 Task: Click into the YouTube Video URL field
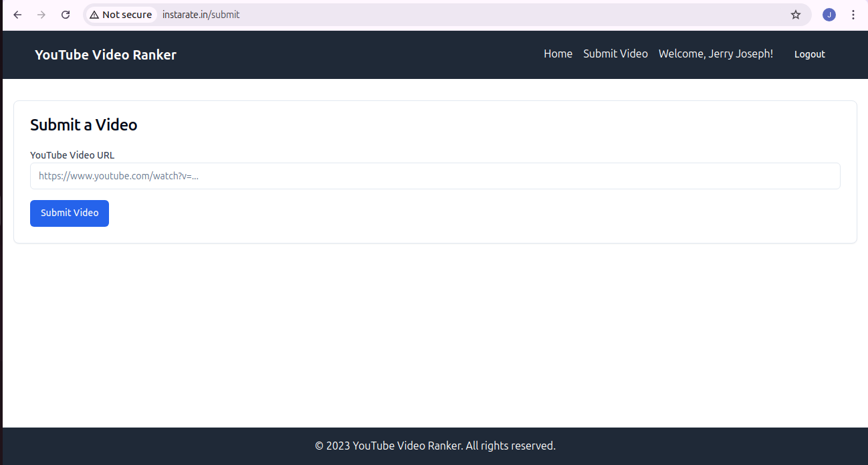435,176
